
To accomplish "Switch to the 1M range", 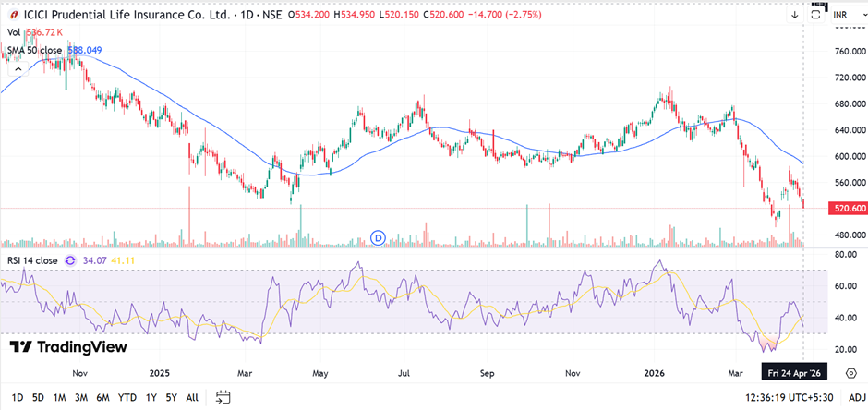I will (x=59, y=397).
